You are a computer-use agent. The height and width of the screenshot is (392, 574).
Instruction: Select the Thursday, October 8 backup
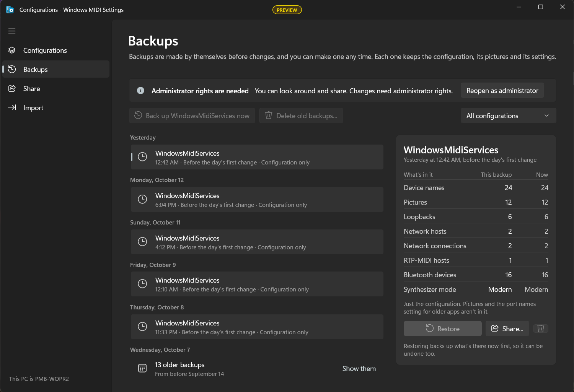257,327
